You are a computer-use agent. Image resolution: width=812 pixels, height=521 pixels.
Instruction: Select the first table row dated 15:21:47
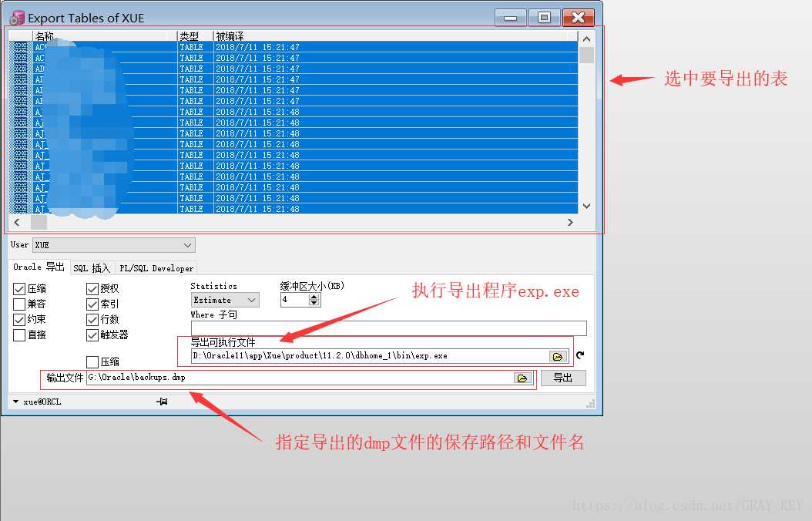pyautogui.click(x=293, y=47)
